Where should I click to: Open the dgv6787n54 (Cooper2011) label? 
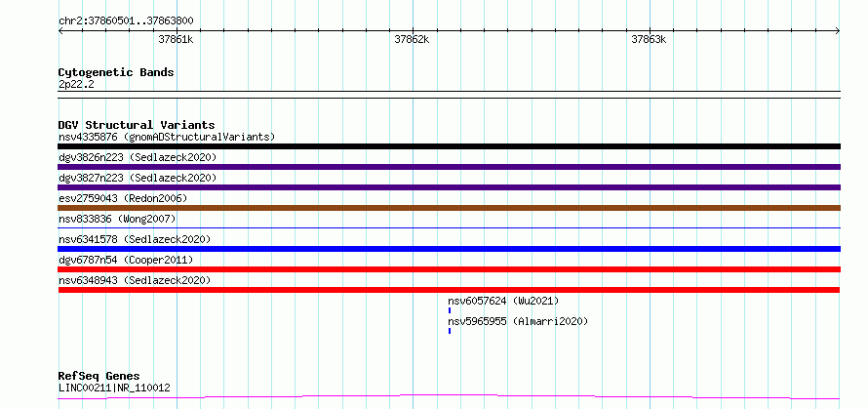pyautogui.click(x=126, y=260)
